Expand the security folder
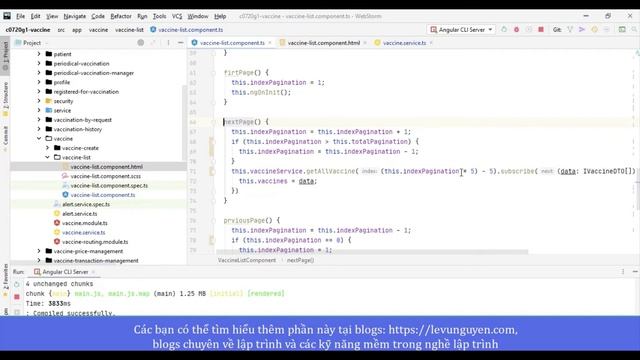640x360 pixels. tap(39, 101)
